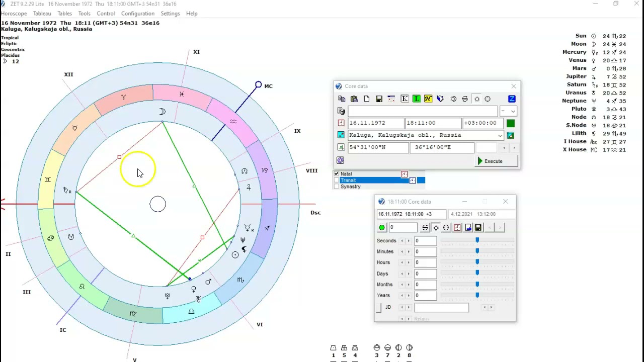Open the atlas map icon beside place dropdown
This screenshot has width=644, height=362.
coord(511,135)
